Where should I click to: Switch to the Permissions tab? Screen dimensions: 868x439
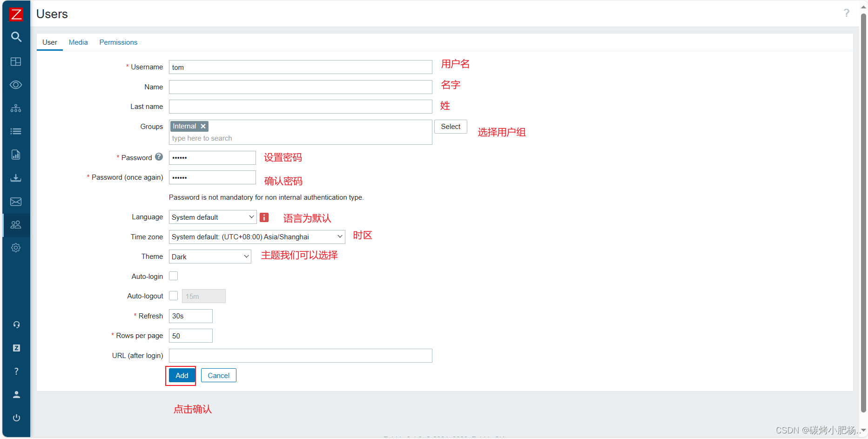tap(118, 42)
